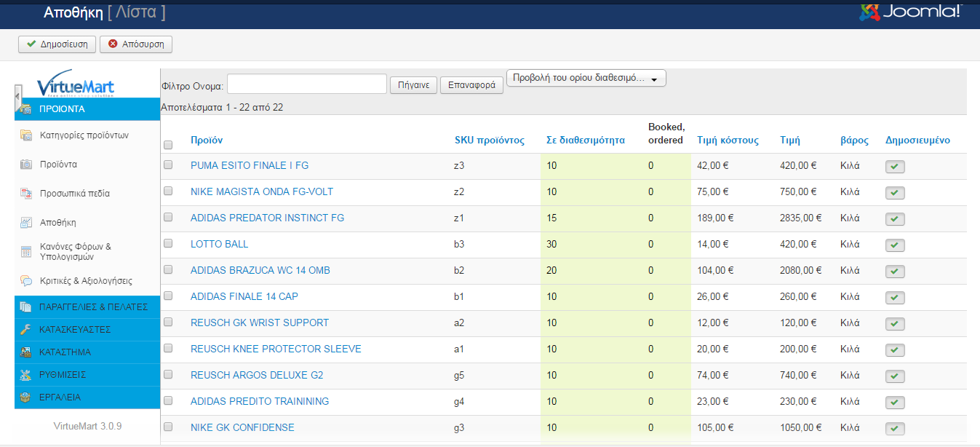Image resolution: width=980 pixels, height=447 pixels.
Task: Toggle the LOTTO BALL published checkmark icon
Action: 895,245
